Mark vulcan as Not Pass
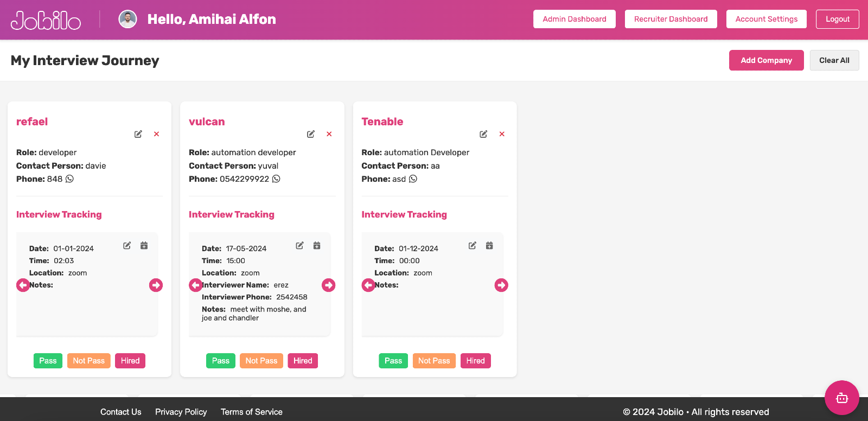Image resolution: width=868 pixels, height=421 pixels. [x=261, y=361]
